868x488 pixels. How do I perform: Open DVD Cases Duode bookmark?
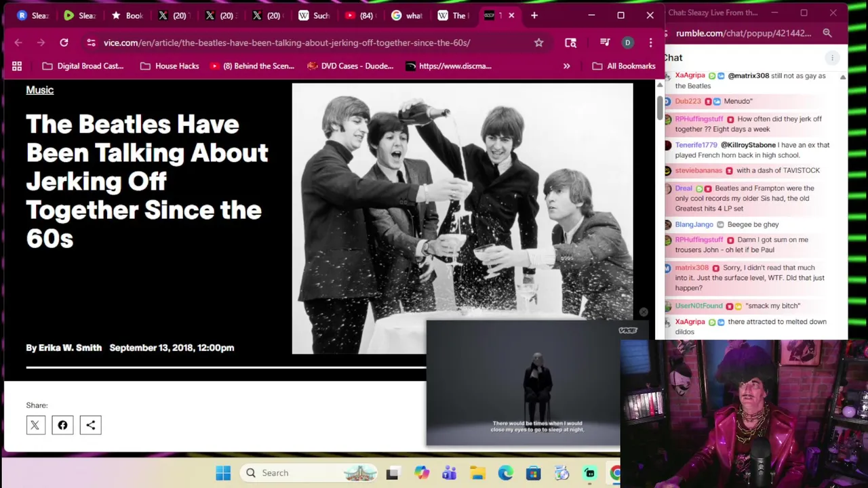click(350, 66)
